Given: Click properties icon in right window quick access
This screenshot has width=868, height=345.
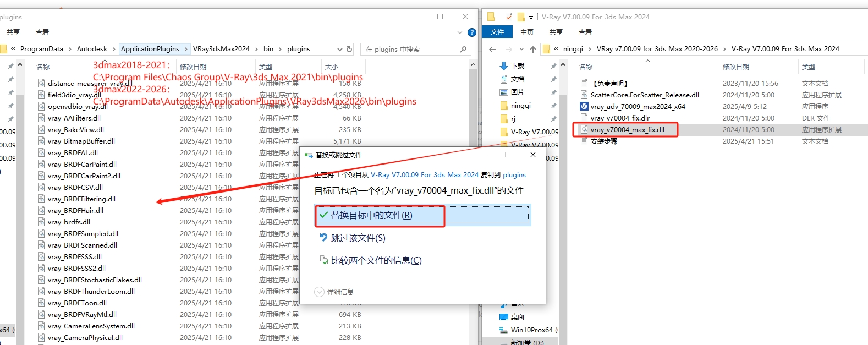Looking at the screenshot, I should 509,17.
